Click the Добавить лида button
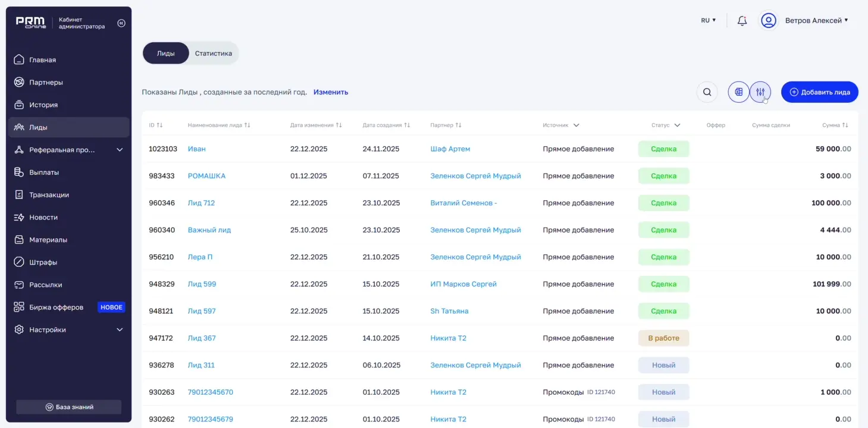 click(x=819, y=92)
